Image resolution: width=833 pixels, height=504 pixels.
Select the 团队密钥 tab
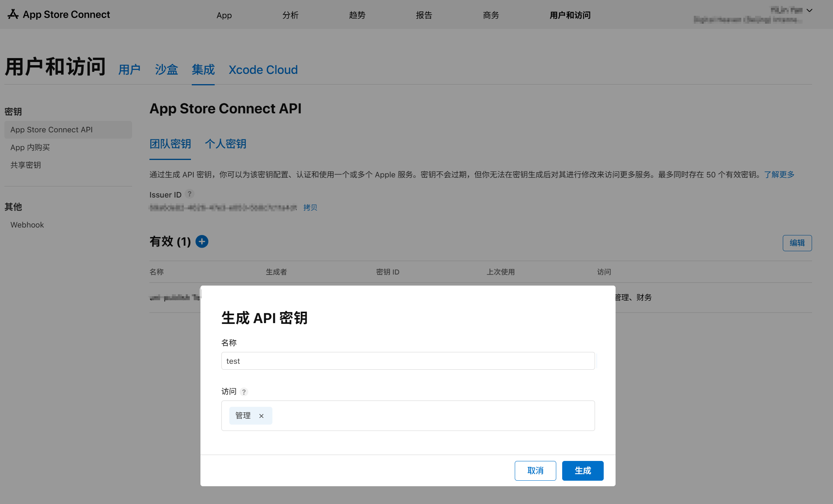[x=170, y=144]
